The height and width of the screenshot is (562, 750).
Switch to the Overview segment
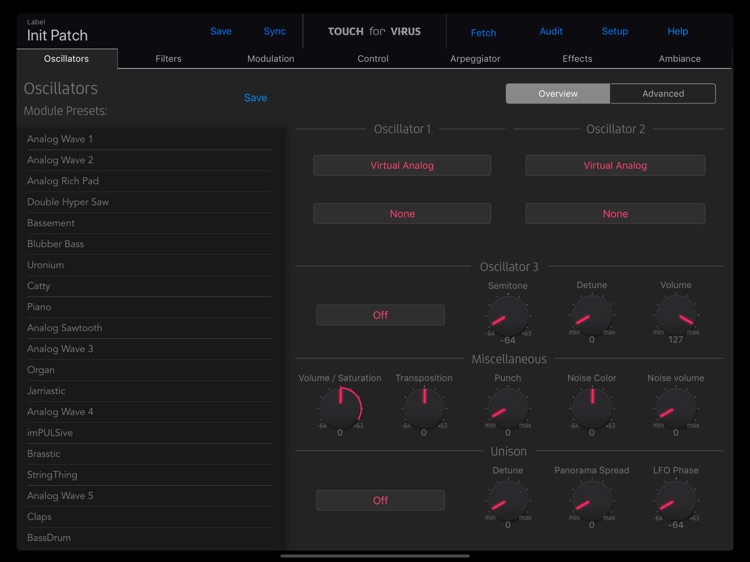pos(558,94)
